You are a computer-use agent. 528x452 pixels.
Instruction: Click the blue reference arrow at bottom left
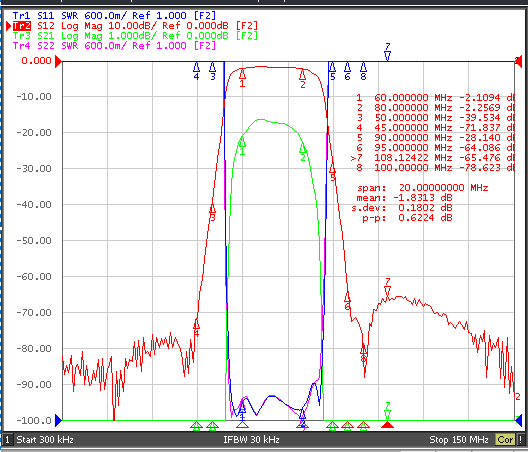coord(59,420)
